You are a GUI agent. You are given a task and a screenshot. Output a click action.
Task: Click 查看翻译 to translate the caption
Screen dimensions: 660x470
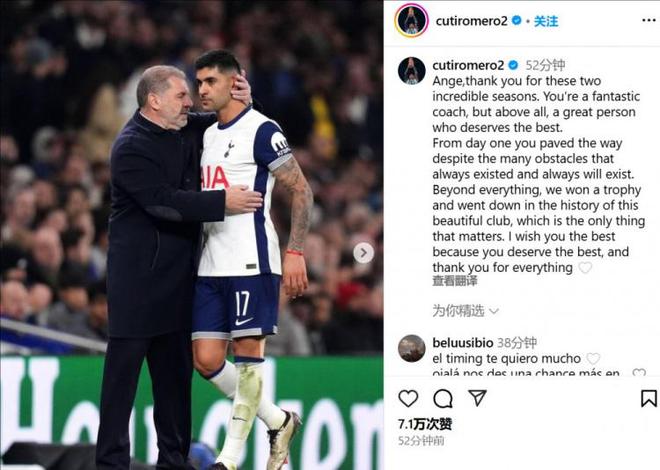(455, 281)
